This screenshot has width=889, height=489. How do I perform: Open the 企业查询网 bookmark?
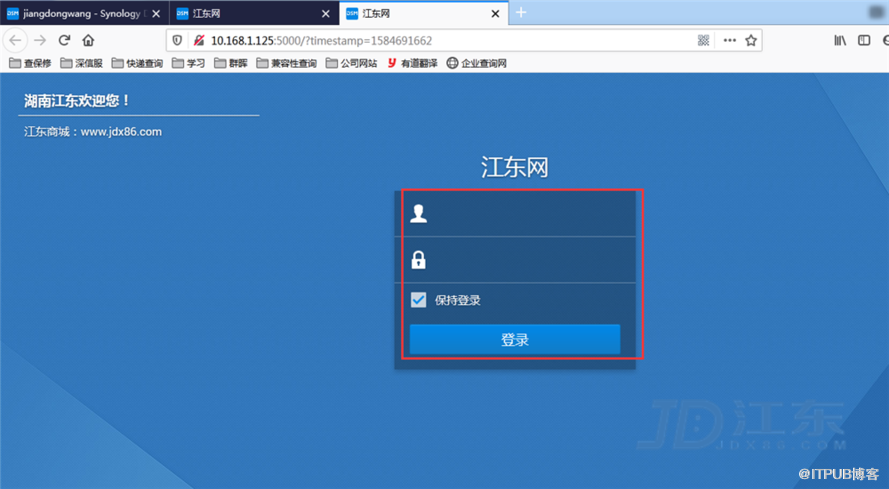pyautogui.click(x=476, y=63)
